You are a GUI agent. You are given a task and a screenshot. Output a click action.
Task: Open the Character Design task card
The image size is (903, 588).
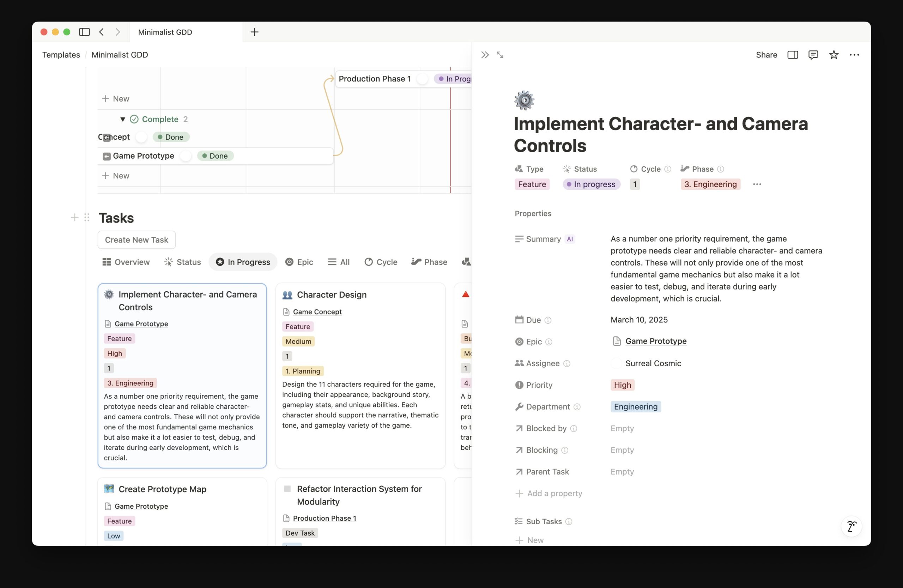tap(360, 376)
